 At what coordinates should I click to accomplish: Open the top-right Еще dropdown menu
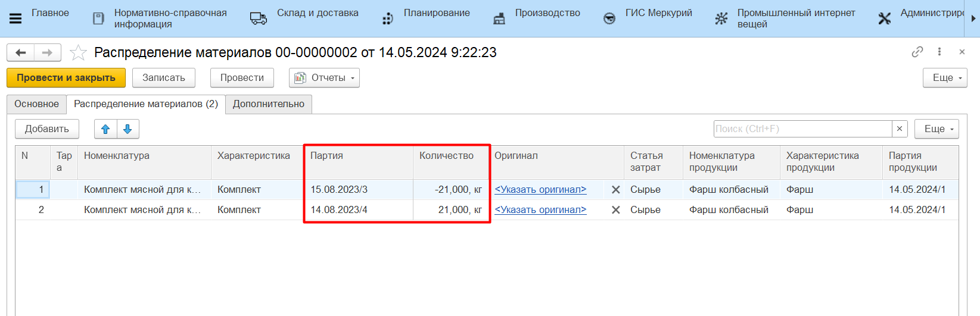tap(945, 78)
